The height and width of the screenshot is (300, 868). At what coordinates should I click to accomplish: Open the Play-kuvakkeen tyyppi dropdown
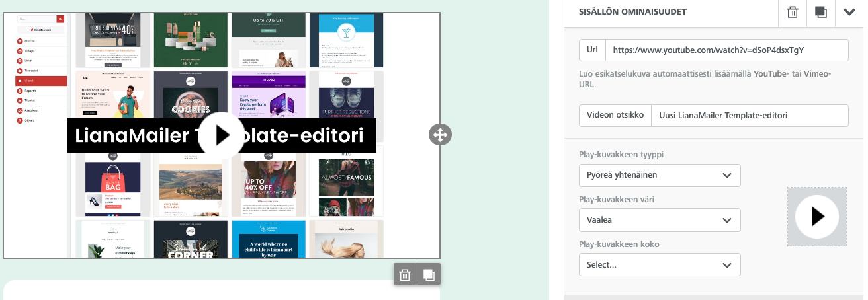[x=660, y=176]
